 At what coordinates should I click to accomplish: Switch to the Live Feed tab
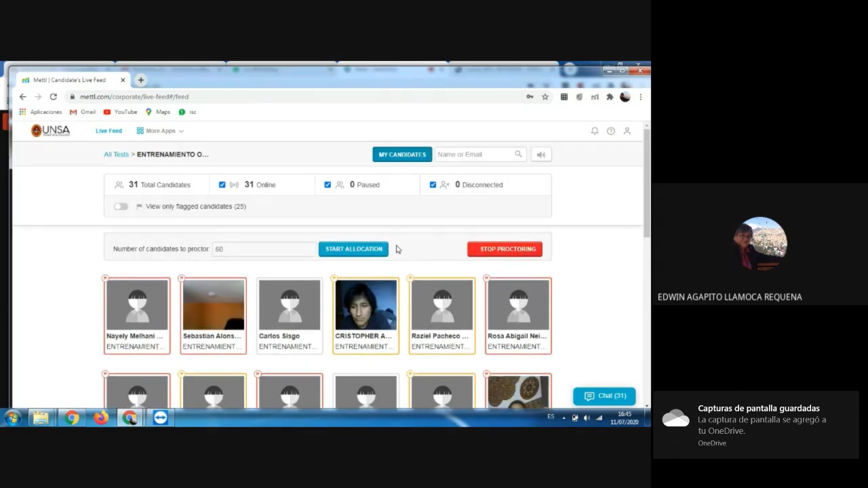(108, 131)
